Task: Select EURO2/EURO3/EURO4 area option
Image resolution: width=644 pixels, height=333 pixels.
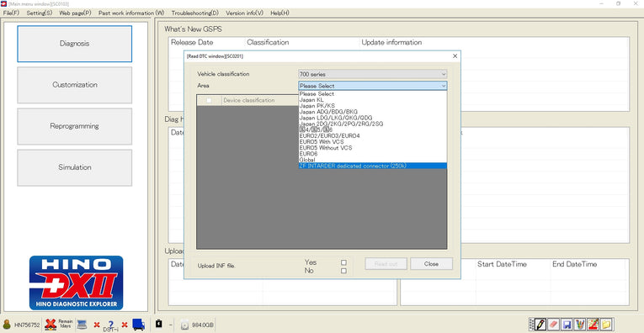Action: [x=373, y=135]
